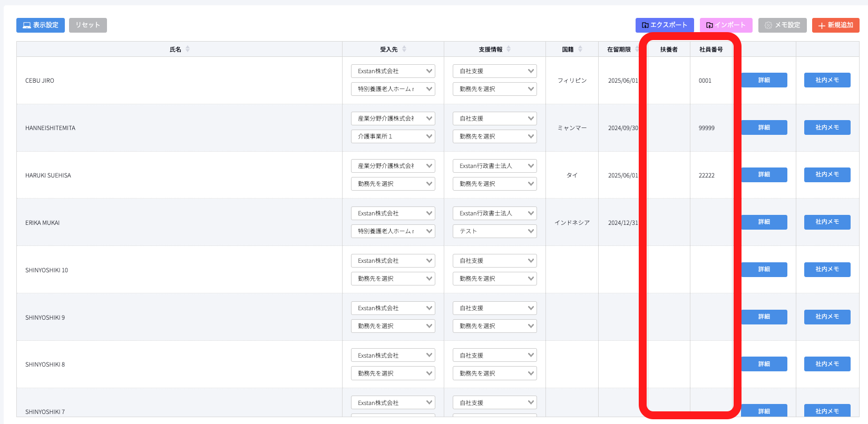Expand HANNEISHITEMITA's 介護事業所1 dropdown

(x=393, y=136)
